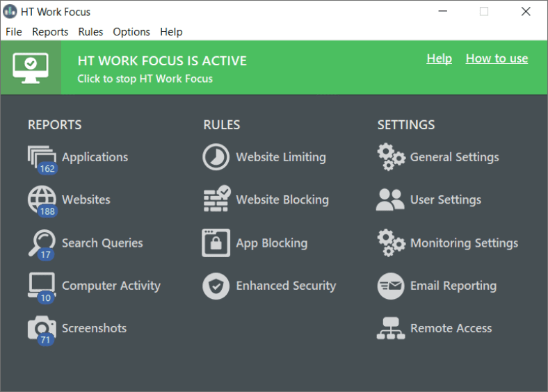Open the Help menu in menu bar
The image size is (548, 392).
click(171, 32)
